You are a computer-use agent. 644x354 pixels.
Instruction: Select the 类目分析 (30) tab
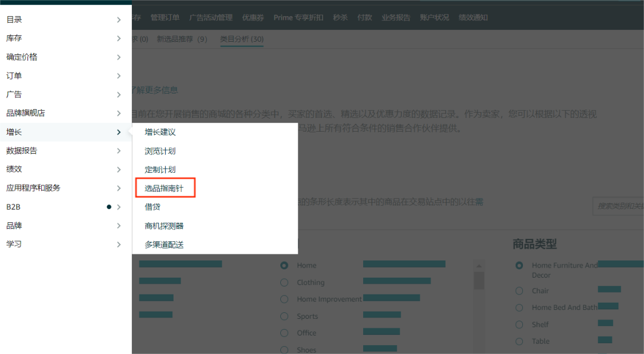(241, 38)
